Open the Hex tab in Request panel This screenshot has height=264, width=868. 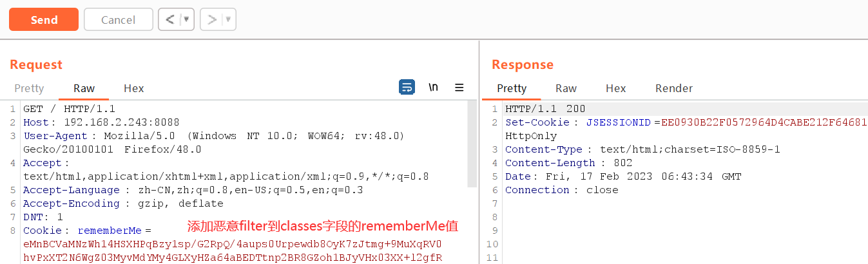coord(134,88)
